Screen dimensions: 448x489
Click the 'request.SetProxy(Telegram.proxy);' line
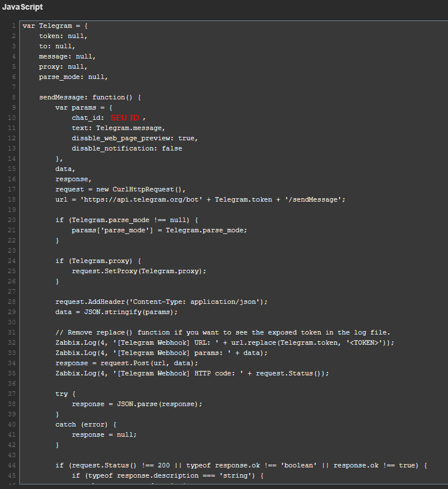click(x=139, y=271)
